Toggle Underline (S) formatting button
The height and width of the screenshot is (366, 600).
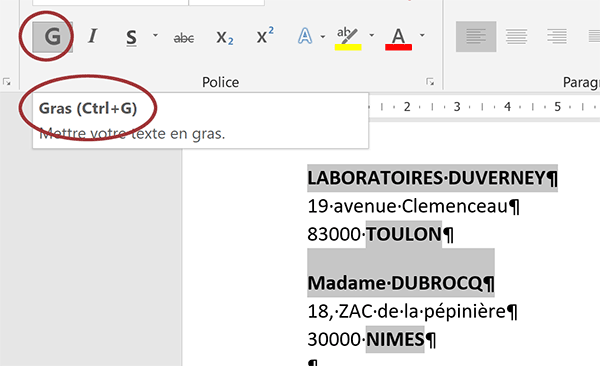(x=131, y=37)
